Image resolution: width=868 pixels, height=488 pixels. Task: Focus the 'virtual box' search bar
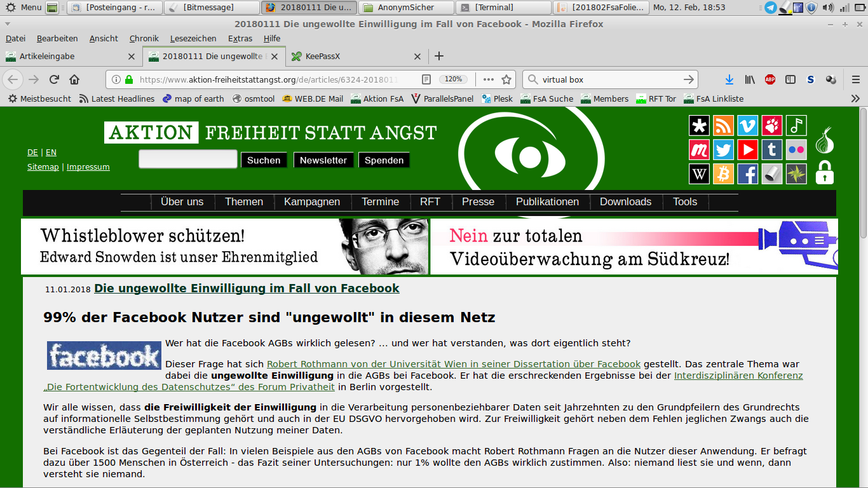(x=610, y=79)
